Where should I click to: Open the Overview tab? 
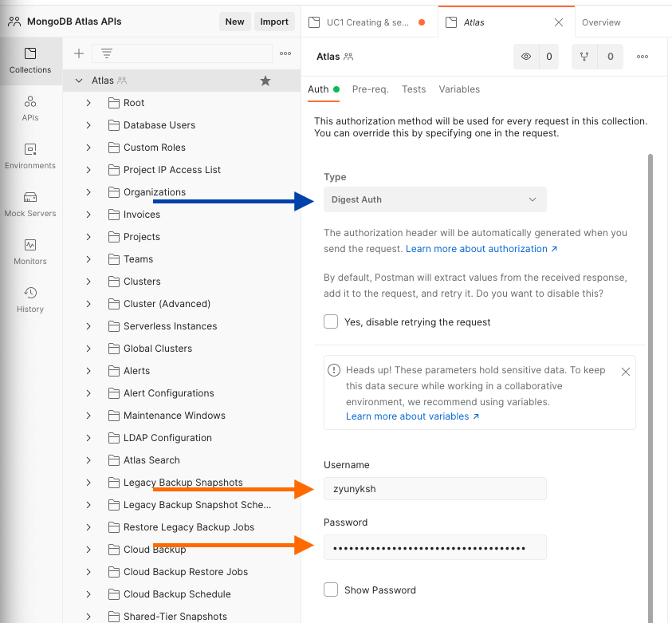pos(601,22)
